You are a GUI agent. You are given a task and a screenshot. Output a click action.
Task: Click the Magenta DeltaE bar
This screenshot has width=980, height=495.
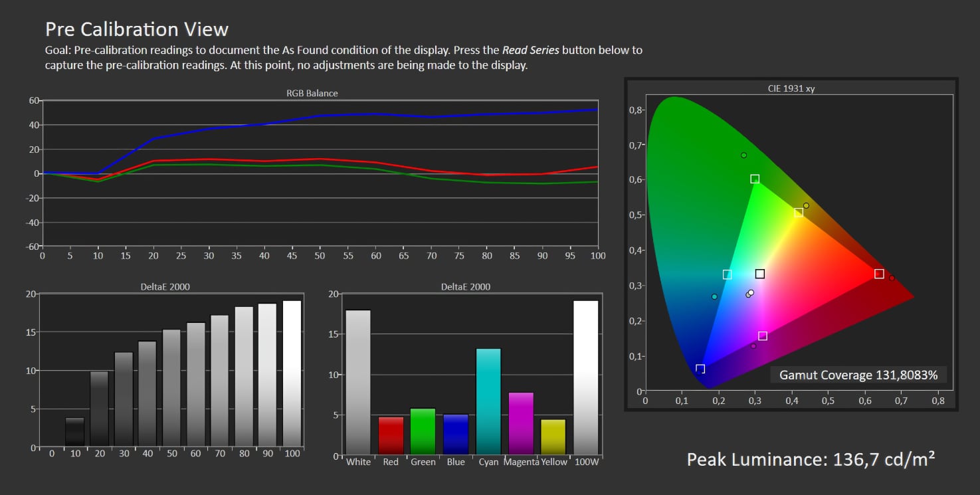tap(521, 423)
